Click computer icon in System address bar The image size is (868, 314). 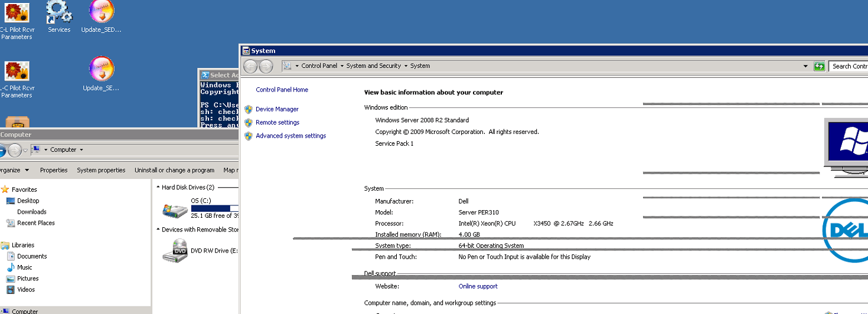coord(288,66)
